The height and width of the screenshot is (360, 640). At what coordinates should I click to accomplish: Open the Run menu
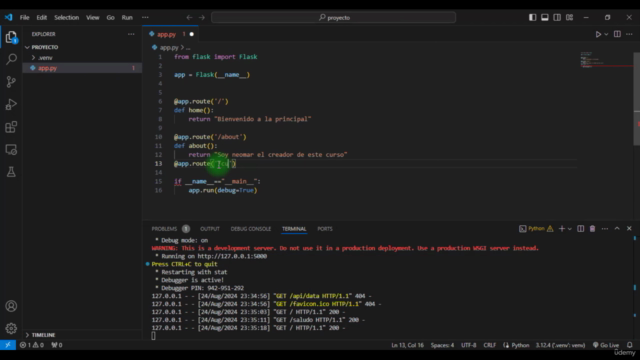coord(127,18)
